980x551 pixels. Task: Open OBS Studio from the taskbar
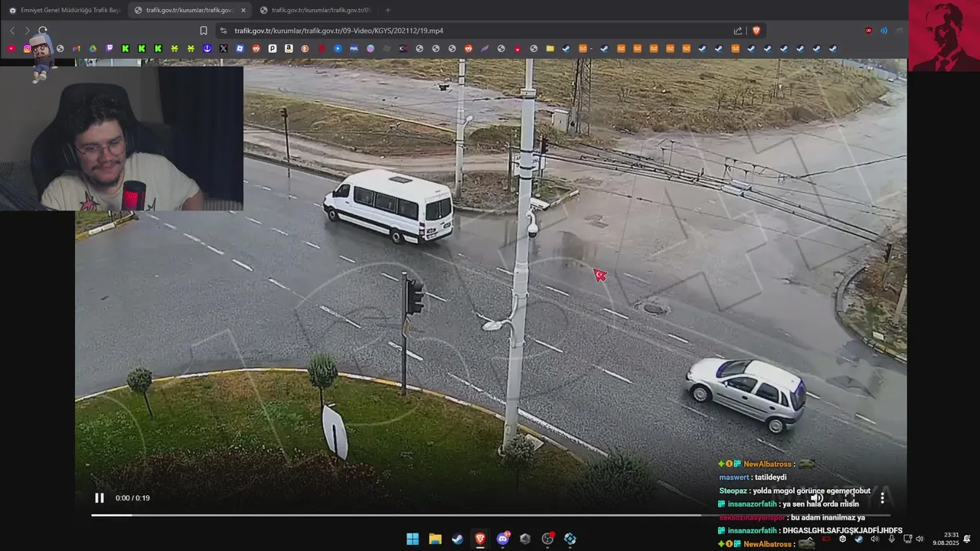[x=547, y=539]
